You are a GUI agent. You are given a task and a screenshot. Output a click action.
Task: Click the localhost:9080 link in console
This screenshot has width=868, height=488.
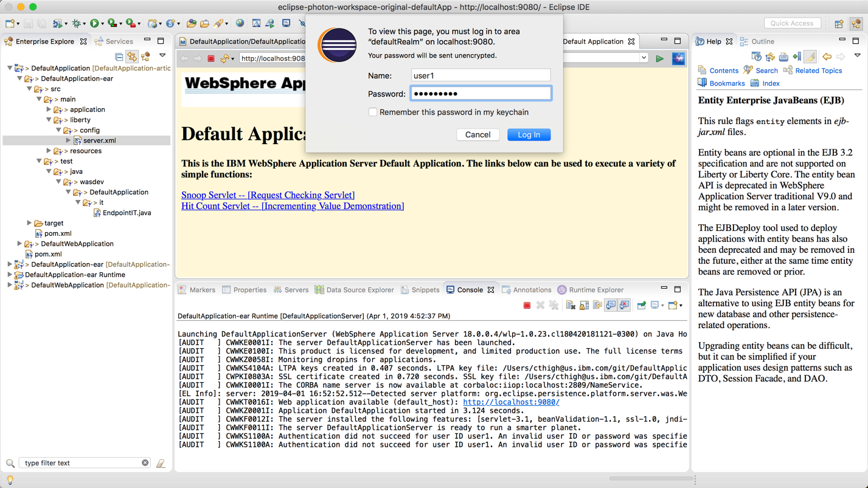511,402
